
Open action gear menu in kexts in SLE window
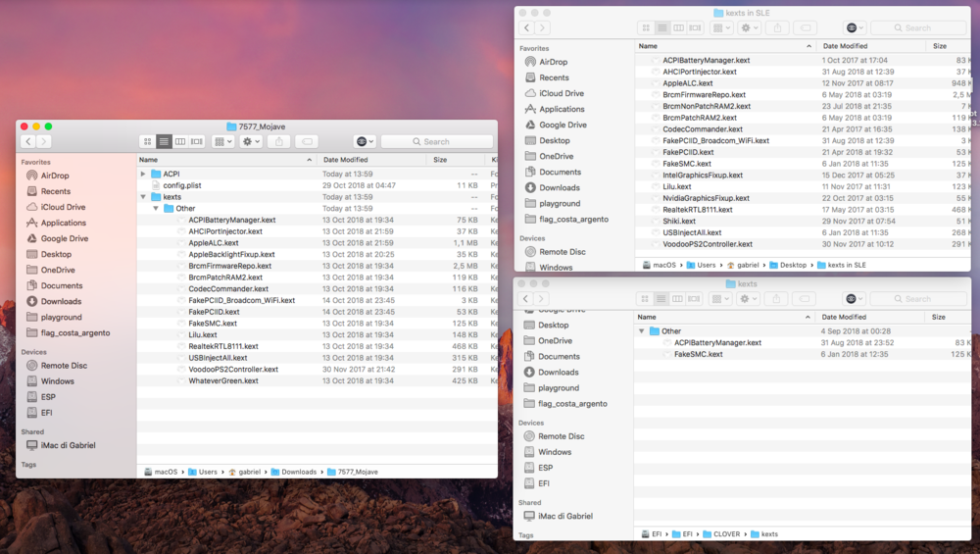(x=749, y=28)
